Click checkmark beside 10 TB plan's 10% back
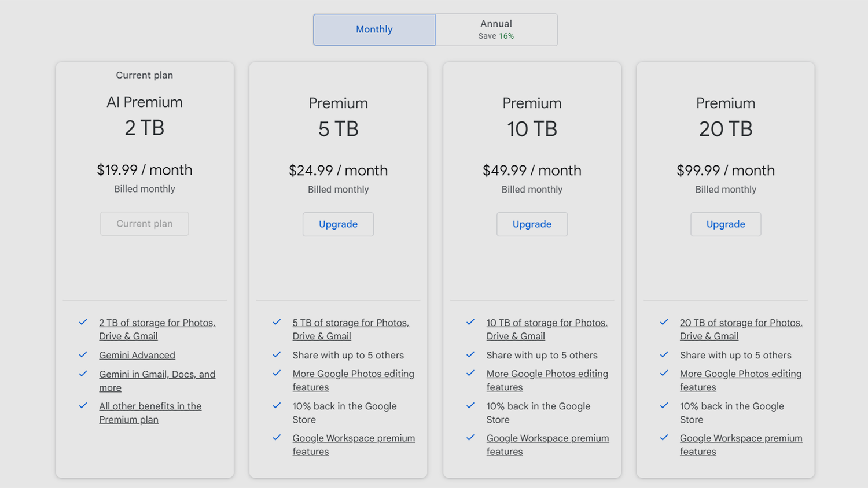 (x=470, y=406)
